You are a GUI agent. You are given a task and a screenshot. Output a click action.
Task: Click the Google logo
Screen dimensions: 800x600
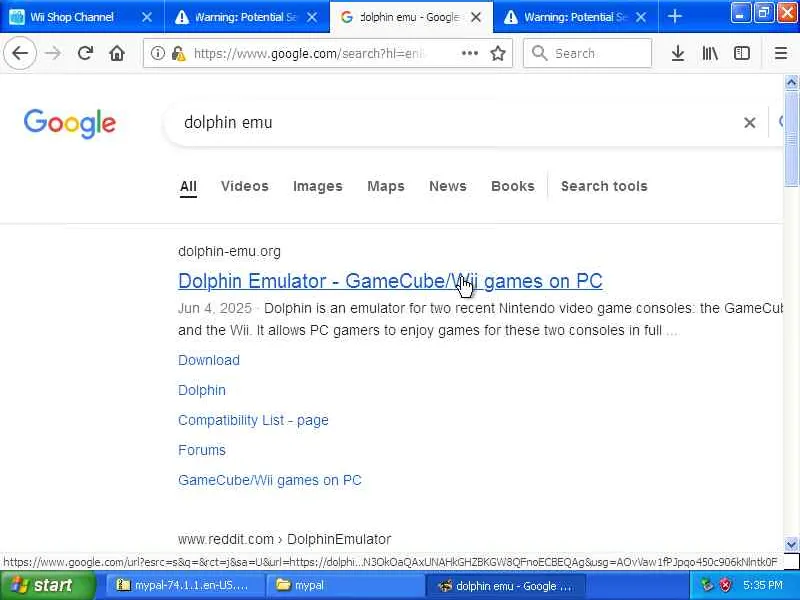click(70, 123)
